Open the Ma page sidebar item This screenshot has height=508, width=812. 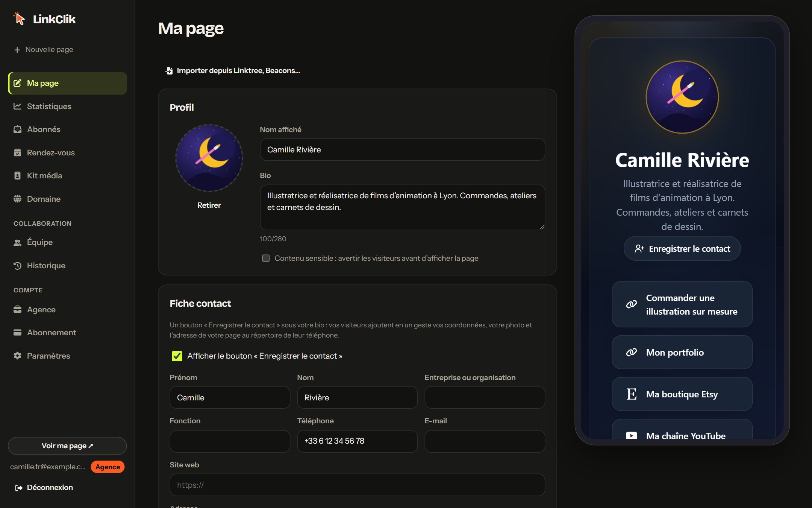coord(67,83)
